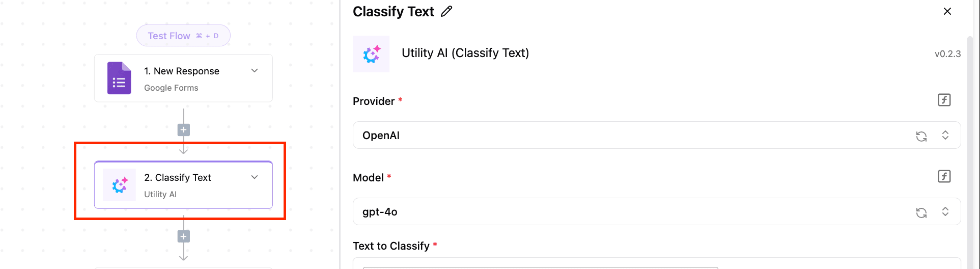This screenshot has height=269, width=980.
Task: Expand the Classify Text step chevron
Action: (x=255, y=177)
